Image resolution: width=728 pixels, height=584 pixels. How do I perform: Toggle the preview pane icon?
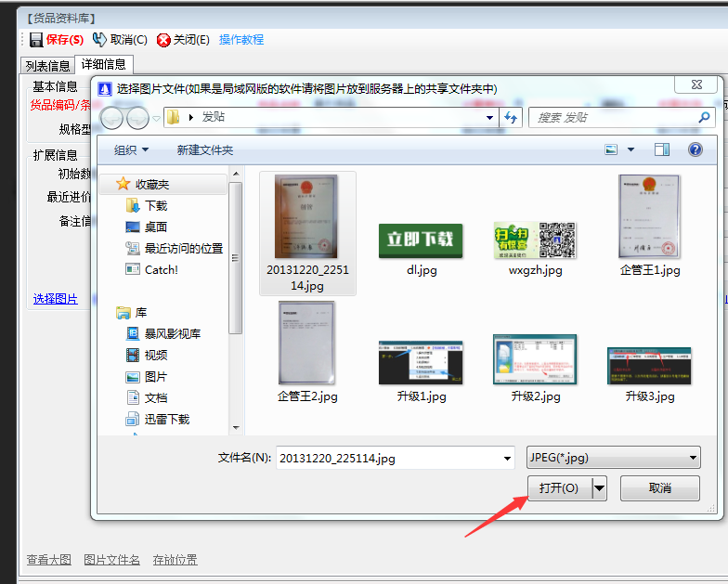[662, 149]
